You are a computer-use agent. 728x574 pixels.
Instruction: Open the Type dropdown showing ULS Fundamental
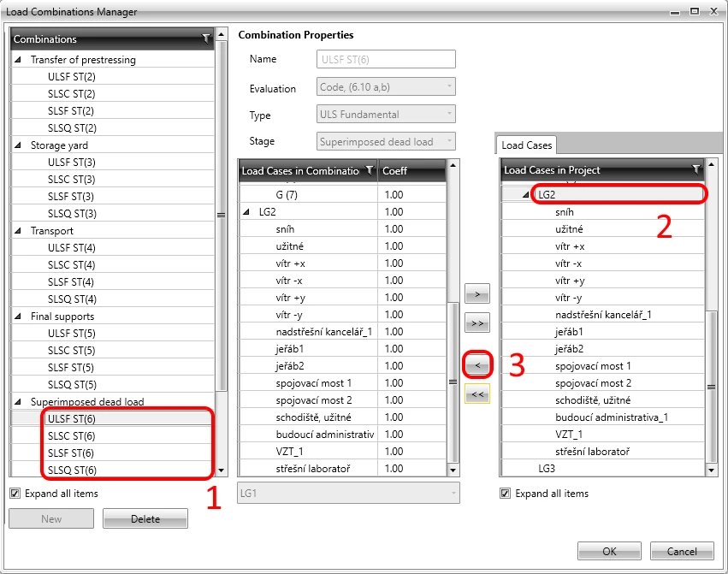(x=386, y=115)
